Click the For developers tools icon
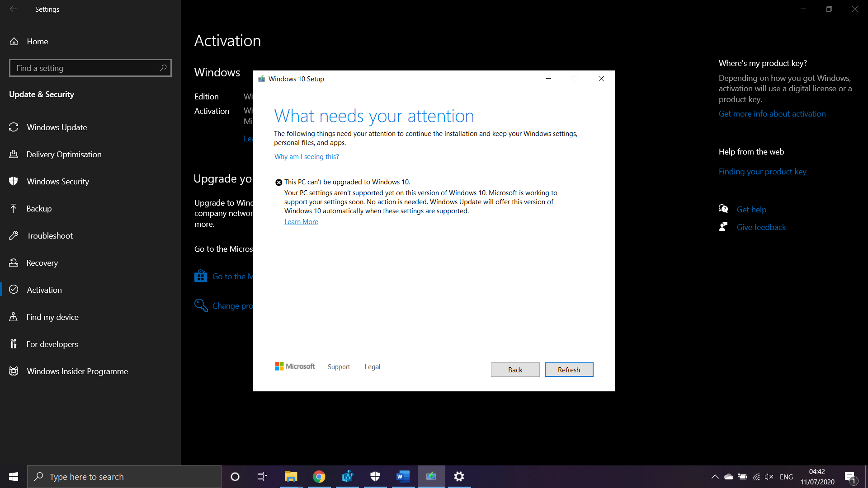Image resolution: width=868 pixels, height=488 pixels. pos(14,344)
